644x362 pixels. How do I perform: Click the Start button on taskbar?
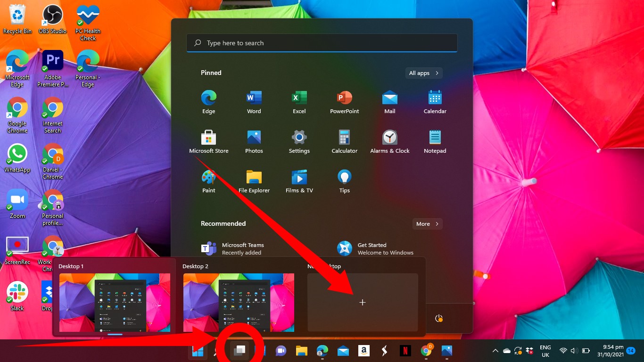[198, 351]
